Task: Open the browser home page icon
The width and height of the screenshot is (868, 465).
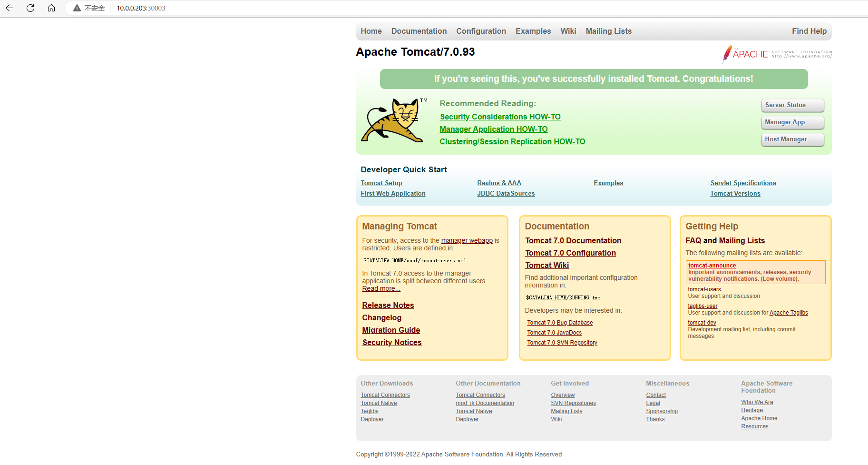Action: (51, 8)
